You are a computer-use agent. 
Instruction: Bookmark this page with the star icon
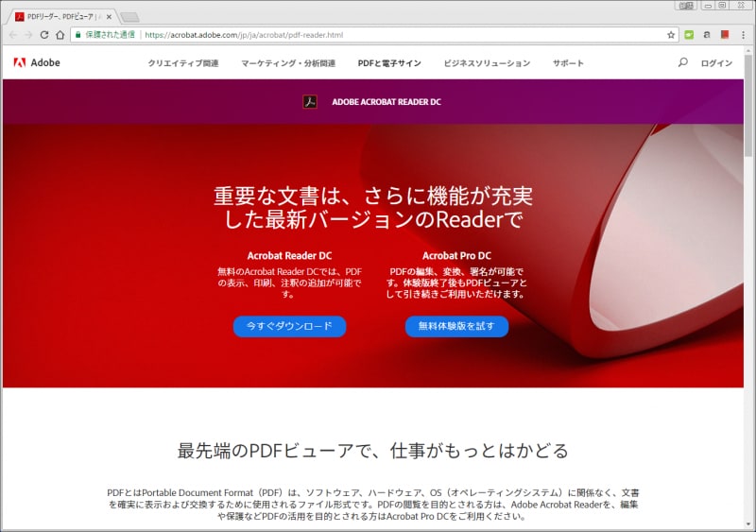pos(671,35)
